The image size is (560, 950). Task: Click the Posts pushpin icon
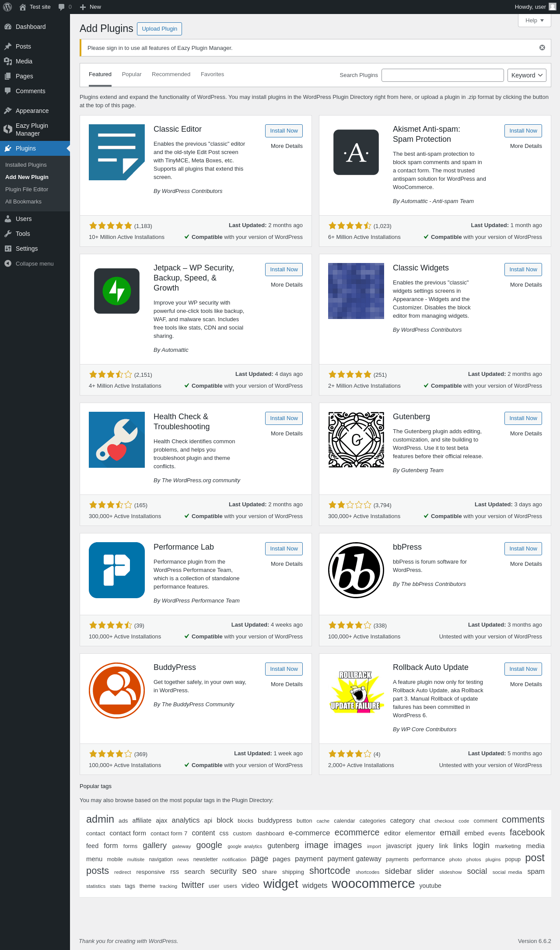(8, 46)
